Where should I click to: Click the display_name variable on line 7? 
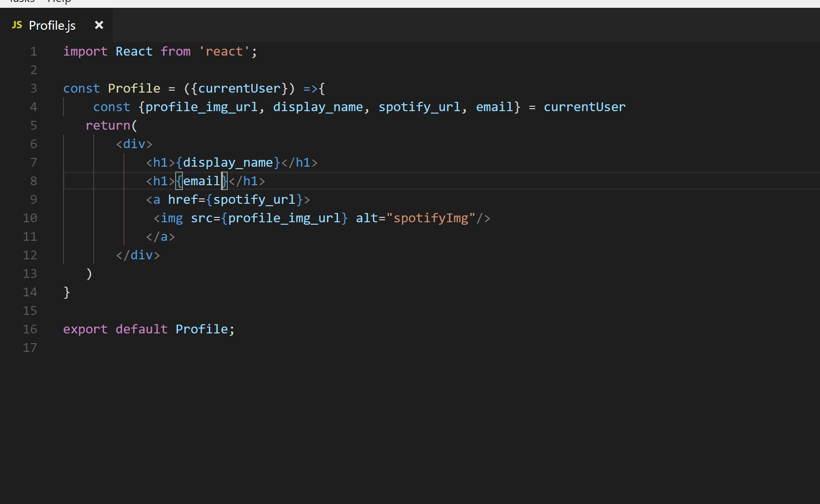pyautogui.click(x=228, y=162)
